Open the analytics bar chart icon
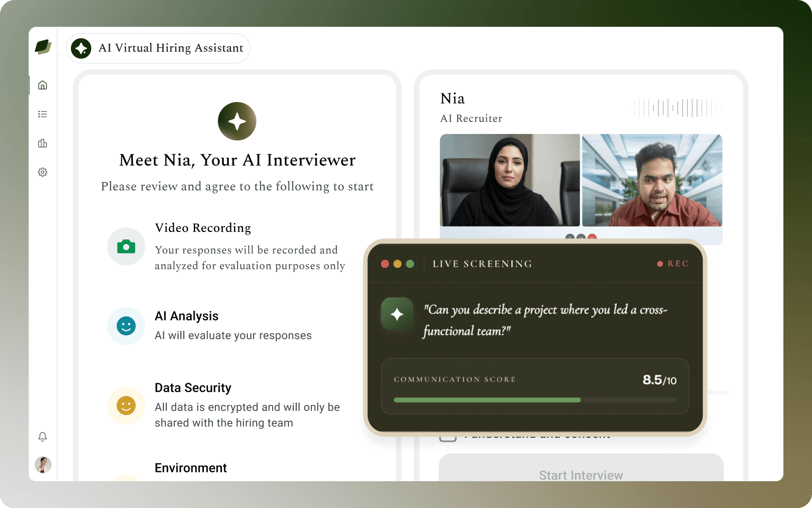The height and width of the screenshot is (508, 812). (42, 143)
